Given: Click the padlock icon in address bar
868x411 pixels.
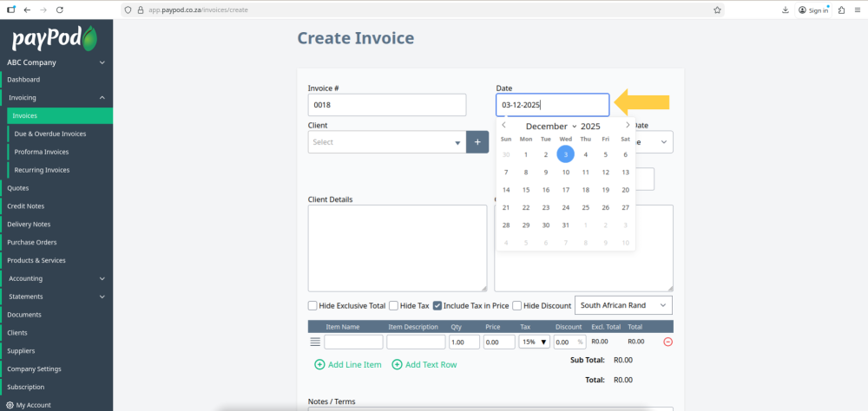Looking at the screenshot, I should click(140, 10).
